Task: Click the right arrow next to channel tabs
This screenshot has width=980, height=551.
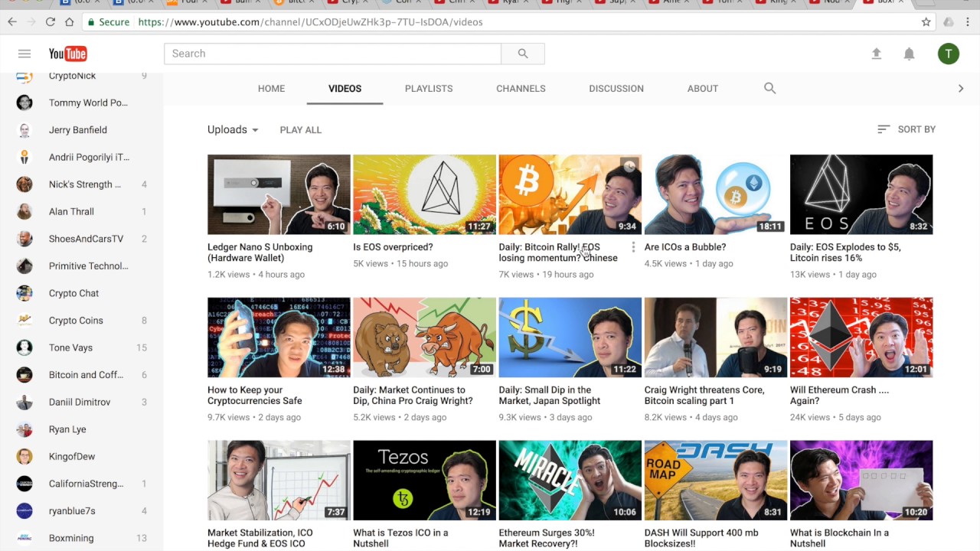Action: [x=961, y=89]
